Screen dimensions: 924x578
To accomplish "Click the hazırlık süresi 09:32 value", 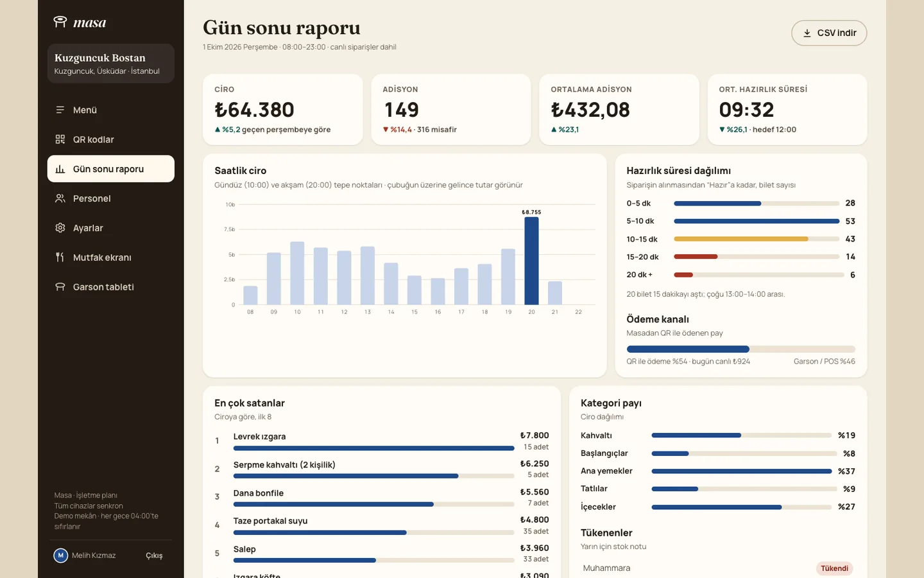I will pos(747,110).
